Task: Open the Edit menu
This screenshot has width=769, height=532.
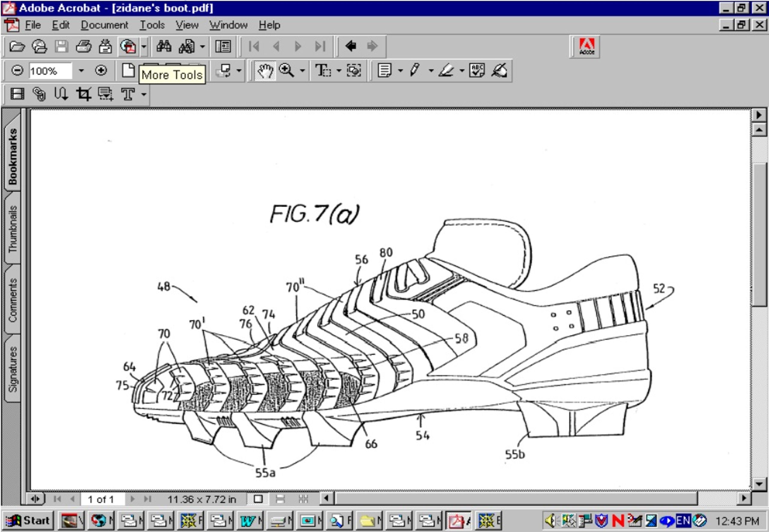Action: click(x=60, y=25)
